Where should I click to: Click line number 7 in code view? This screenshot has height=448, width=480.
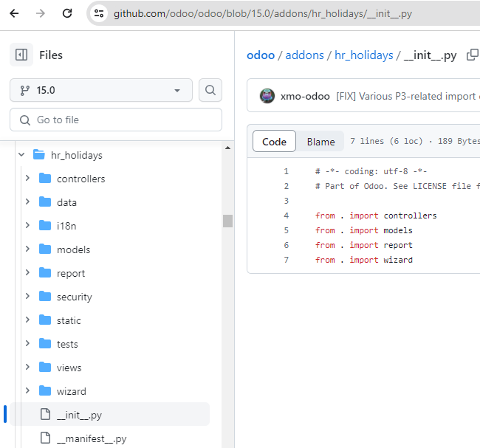(286, 260)
